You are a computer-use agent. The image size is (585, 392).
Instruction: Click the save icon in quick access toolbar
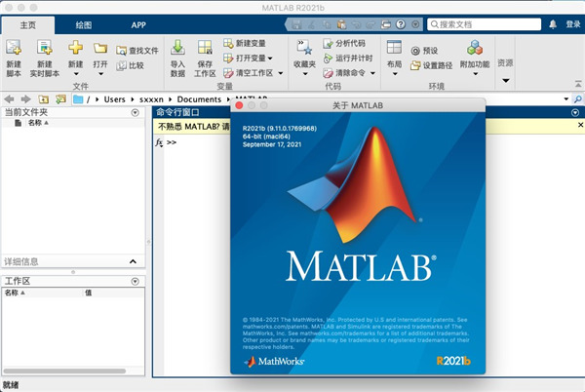click(297, 24)
